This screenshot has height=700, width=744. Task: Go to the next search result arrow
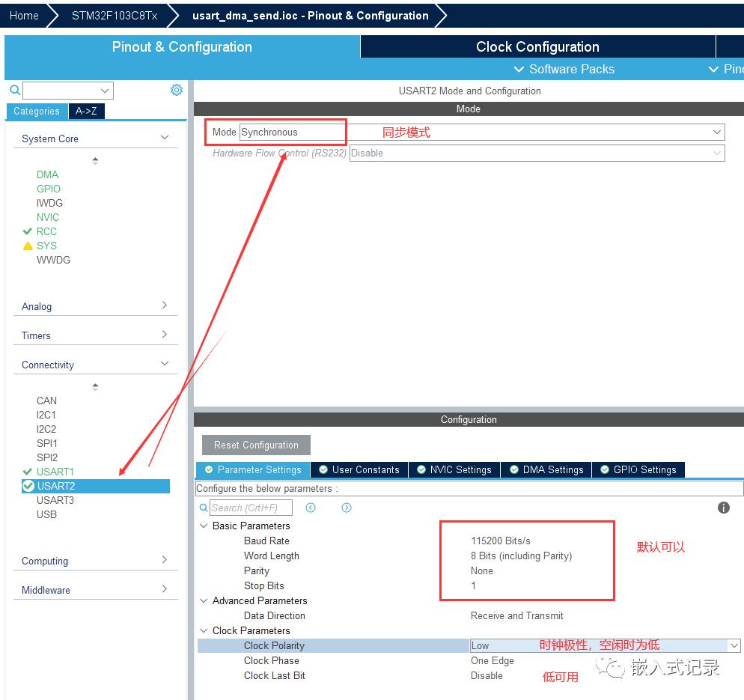347,508
